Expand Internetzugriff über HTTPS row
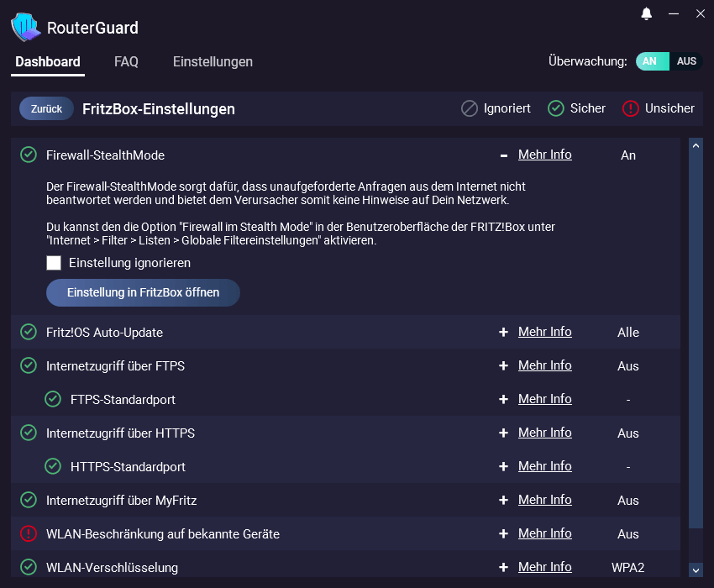The width and height of the screenshot is (714, 588). 504,433
